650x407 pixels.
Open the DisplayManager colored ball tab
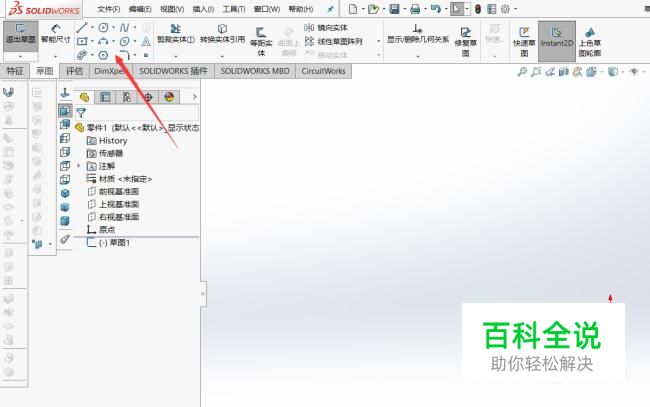pos(169,97)
